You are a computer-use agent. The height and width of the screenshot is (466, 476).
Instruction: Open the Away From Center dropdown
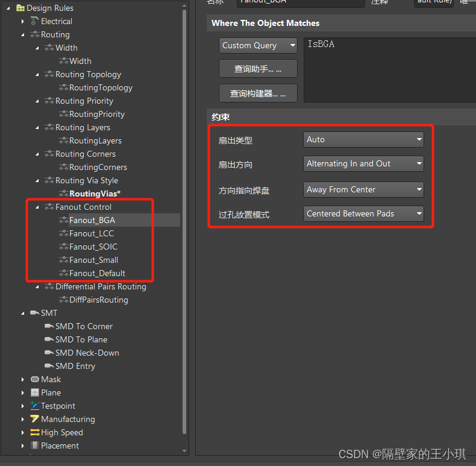(x=363, y=190)
